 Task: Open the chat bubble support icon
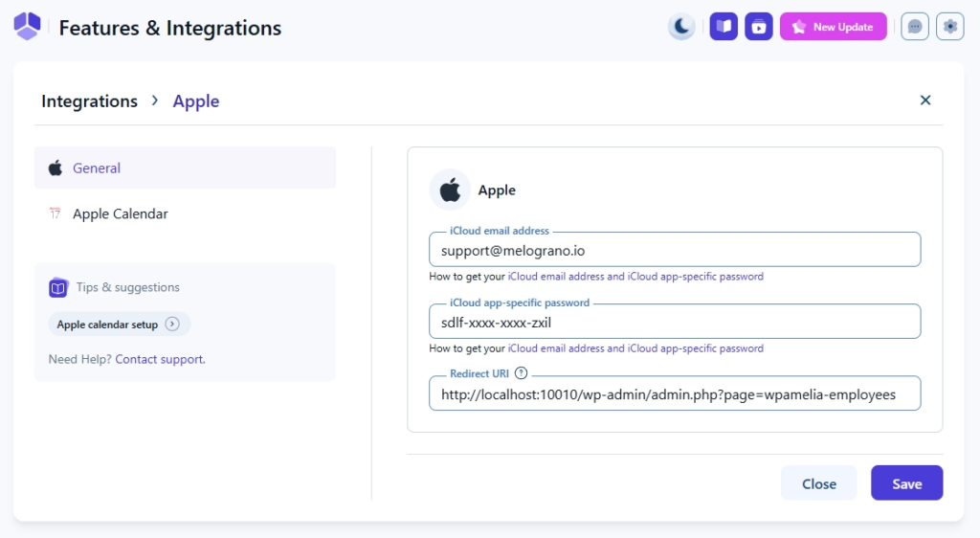tap(915, 27)
